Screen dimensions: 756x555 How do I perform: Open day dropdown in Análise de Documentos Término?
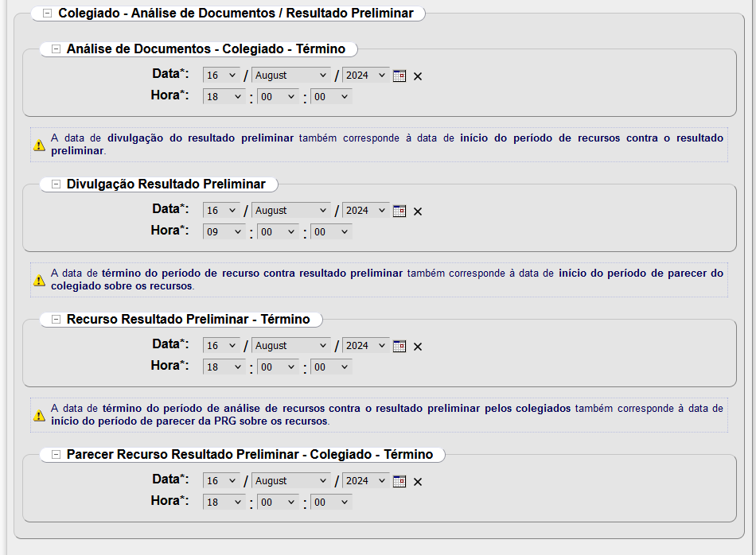(222, 76)
